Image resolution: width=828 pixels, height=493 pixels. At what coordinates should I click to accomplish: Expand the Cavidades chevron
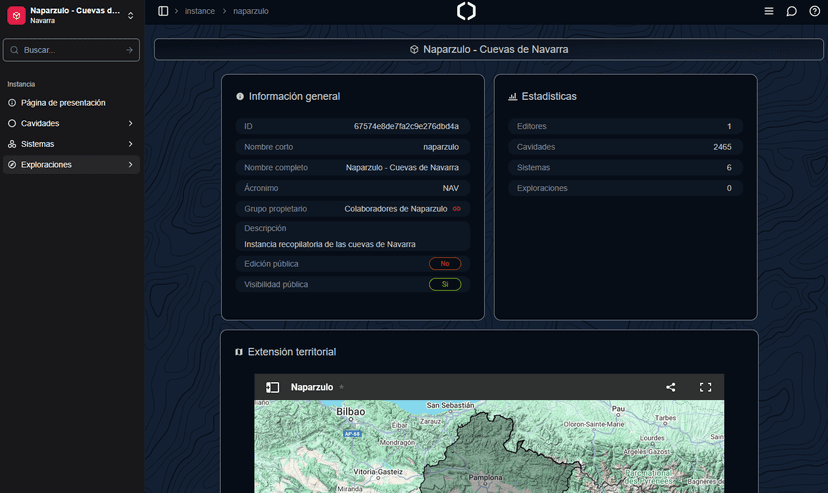130,124
